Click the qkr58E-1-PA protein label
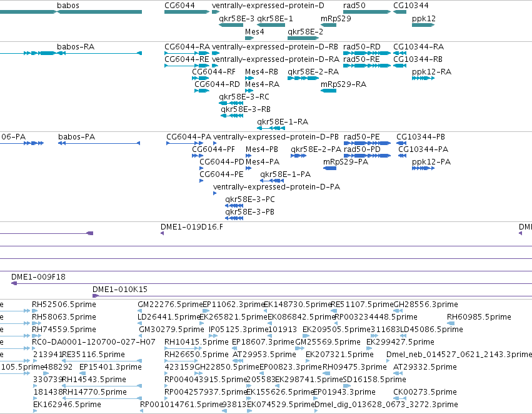532x414 pixels. [x=285, y=174]
